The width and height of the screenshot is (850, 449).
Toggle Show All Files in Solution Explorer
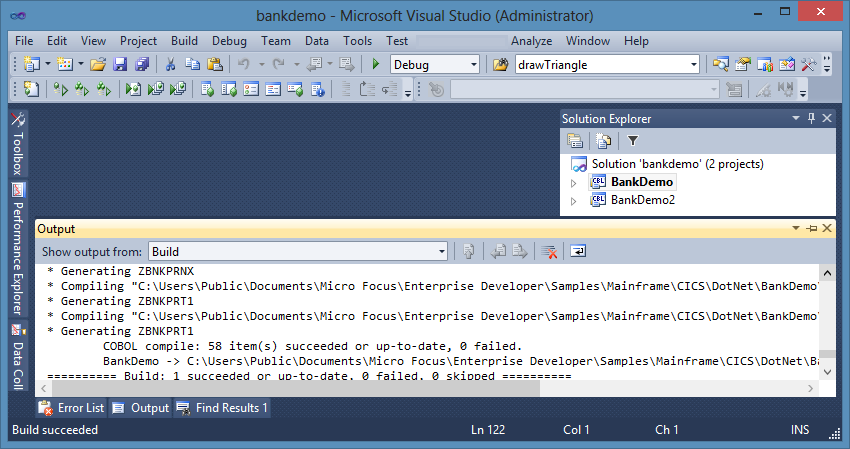[x=603, y=141]
